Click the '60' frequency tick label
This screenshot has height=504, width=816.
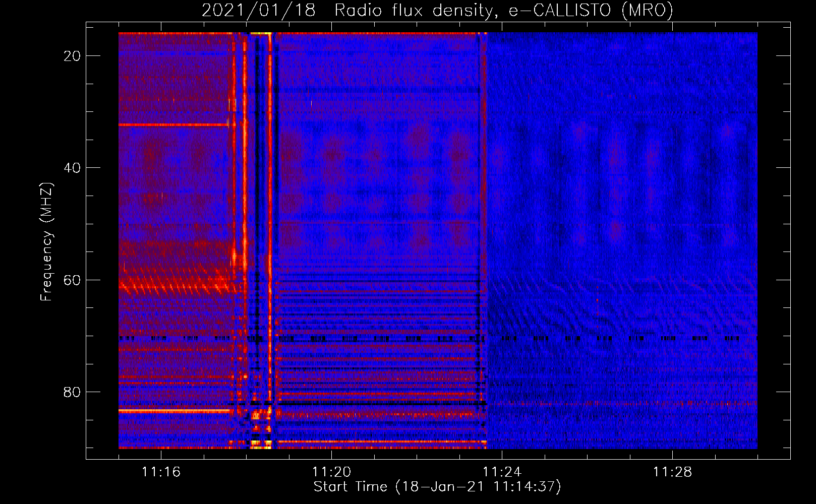pyautogui.click(x=72, y=280)
